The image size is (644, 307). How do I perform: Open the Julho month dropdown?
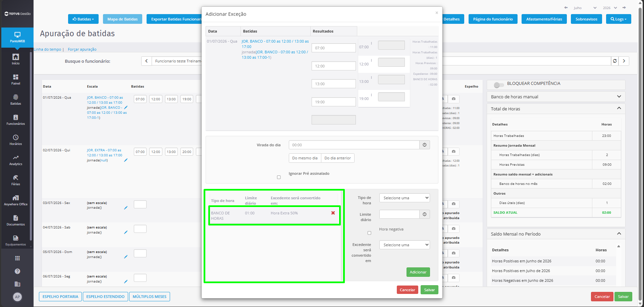(x=585, y=8)
